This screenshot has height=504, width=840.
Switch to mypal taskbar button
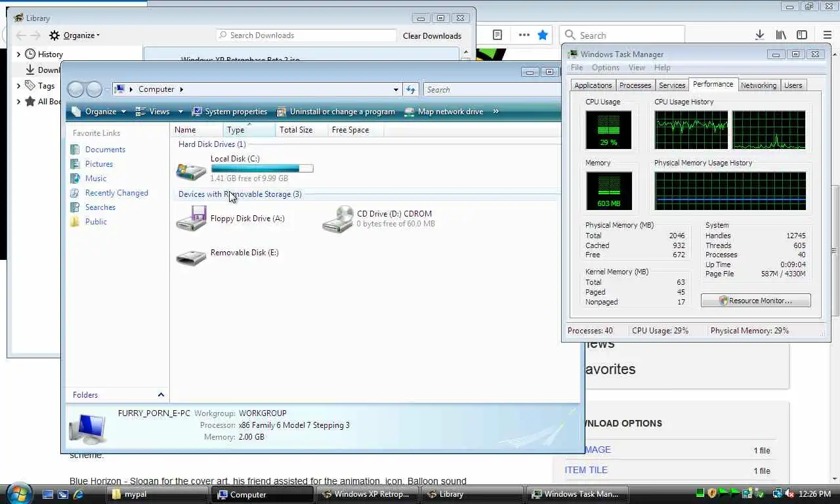point(157,494)
